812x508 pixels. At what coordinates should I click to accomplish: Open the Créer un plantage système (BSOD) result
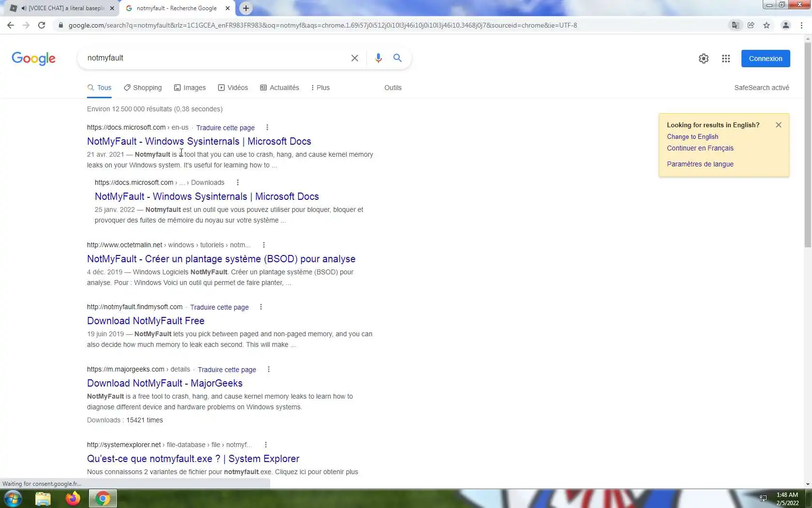(x=221, y=259)
